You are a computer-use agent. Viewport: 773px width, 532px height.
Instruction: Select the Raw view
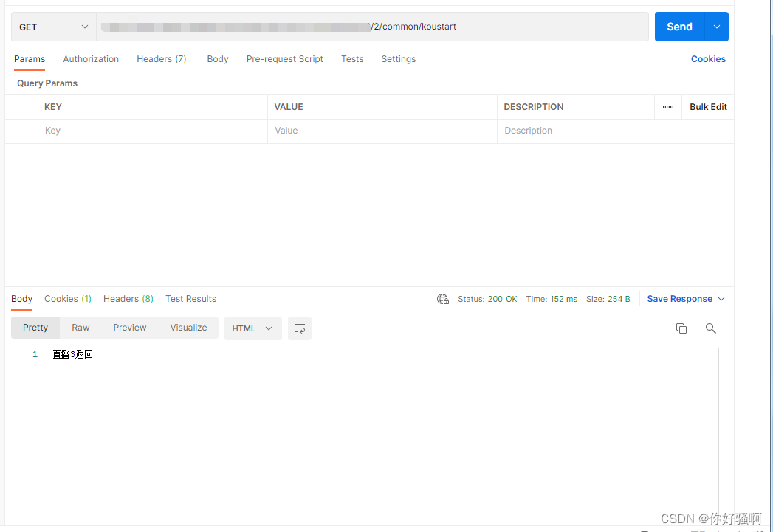pos(80,328)
